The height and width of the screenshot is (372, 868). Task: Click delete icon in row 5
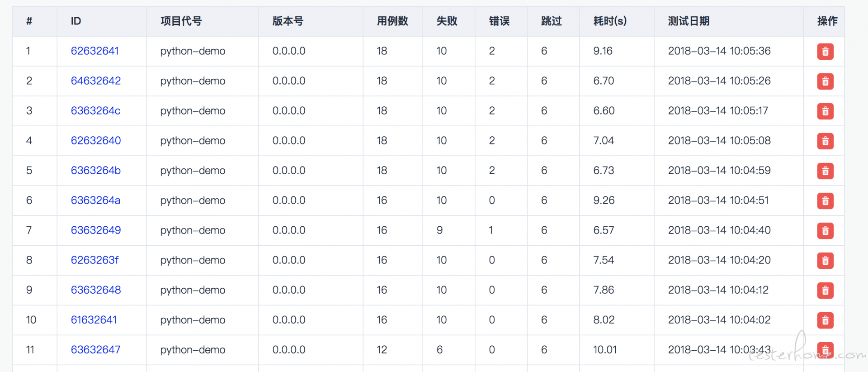825,171
